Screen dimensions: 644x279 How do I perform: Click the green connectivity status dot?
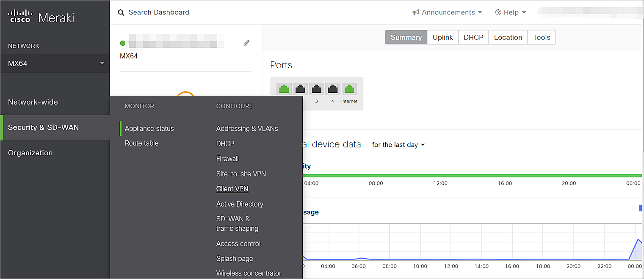click(x=123, y=42)
